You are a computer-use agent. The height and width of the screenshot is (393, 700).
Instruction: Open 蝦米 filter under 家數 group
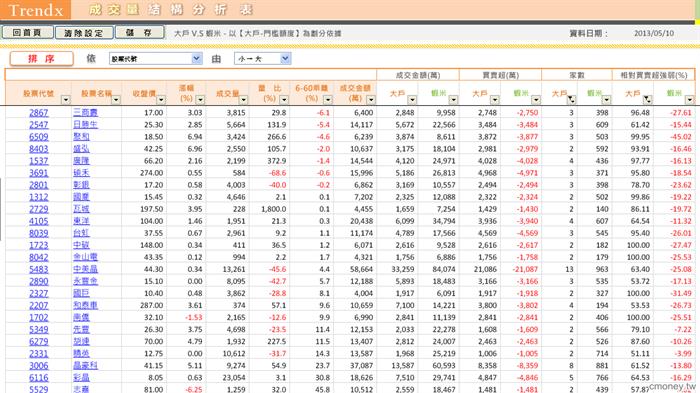click(606, 100)
